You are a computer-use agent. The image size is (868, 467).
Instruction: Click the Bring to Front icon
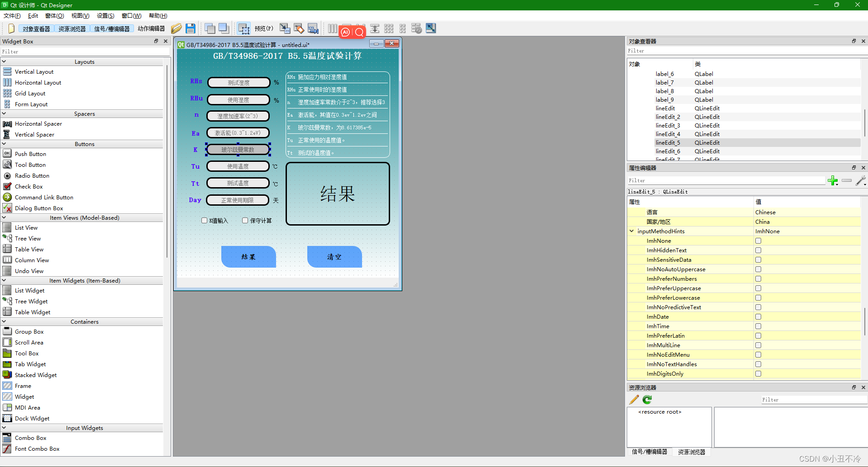[224, 28]
